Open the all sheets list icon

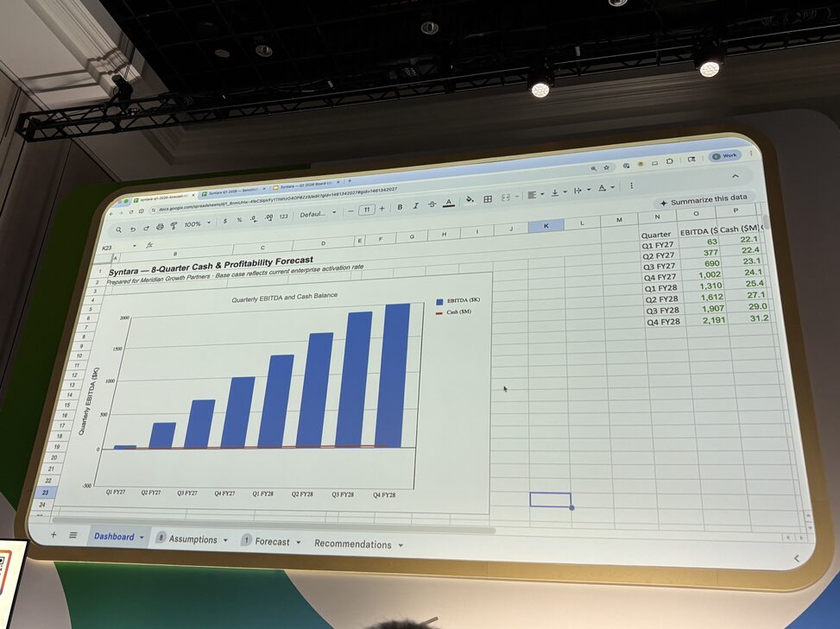click(x=73, y=535)
